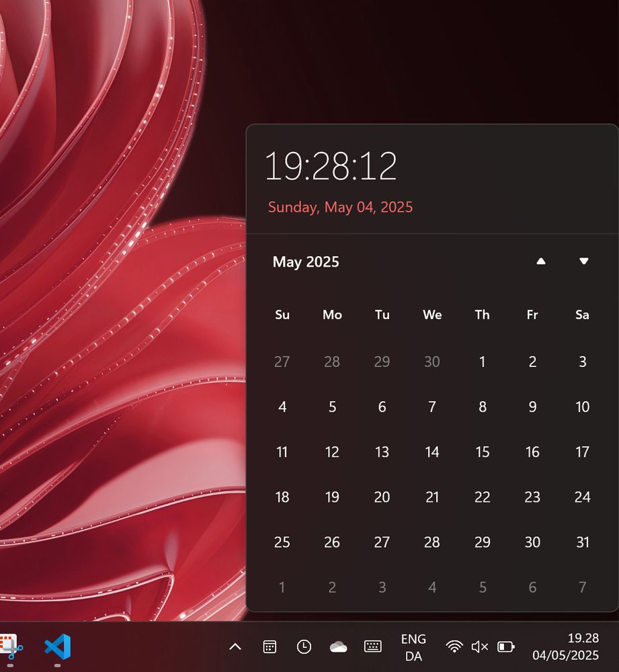Select May 8 in the calendar
The width and height of the screenshot is (619, 672).
(x=483, y=407)
